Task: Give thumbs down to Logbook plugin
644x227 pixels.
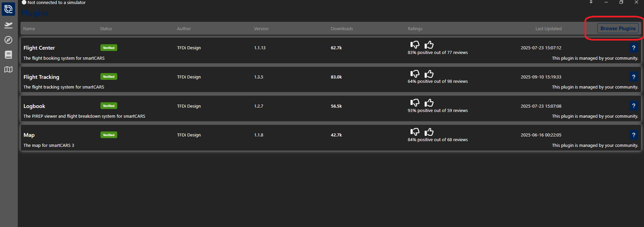Action: pos(415,103)
